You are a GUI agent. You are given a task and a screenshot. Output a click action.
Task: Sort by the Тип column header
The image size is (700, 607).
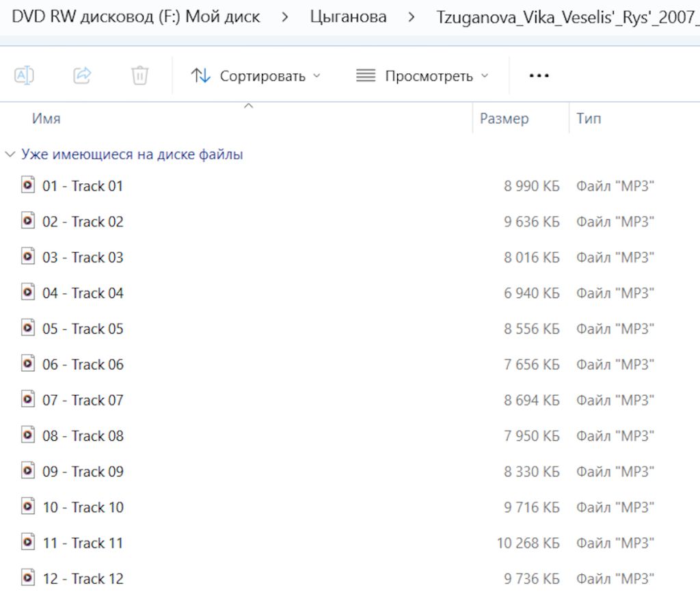pyautogui.click(x=589, y=118)
